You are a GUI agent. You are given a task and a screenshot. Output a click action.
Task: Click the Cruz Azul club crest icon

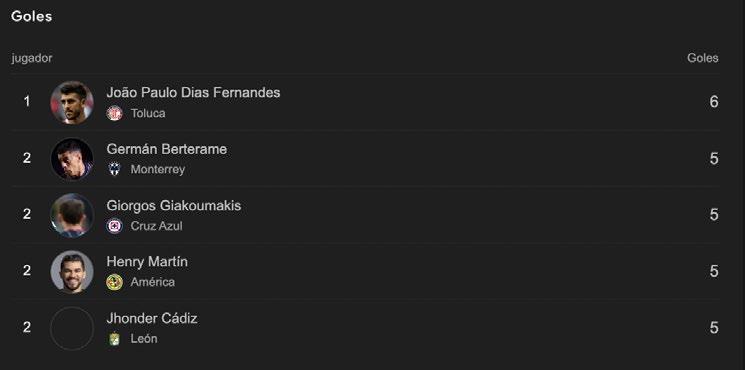point(115,226)
